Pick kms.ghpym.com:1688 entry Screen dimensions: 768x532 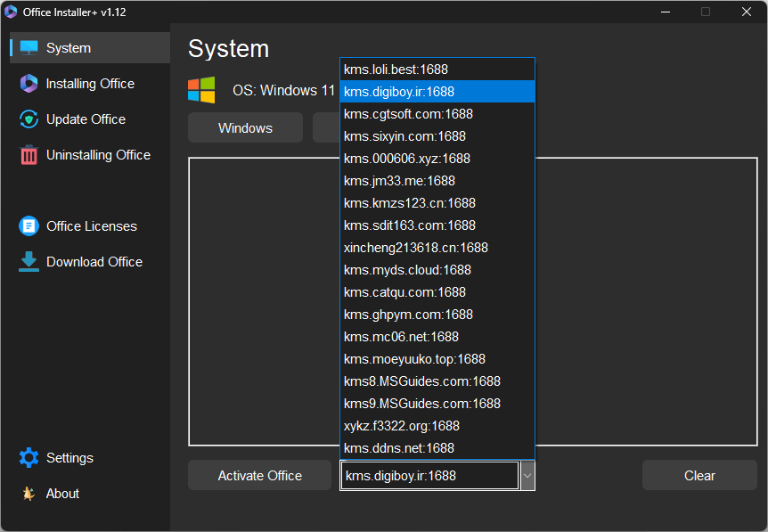[437, 315]
